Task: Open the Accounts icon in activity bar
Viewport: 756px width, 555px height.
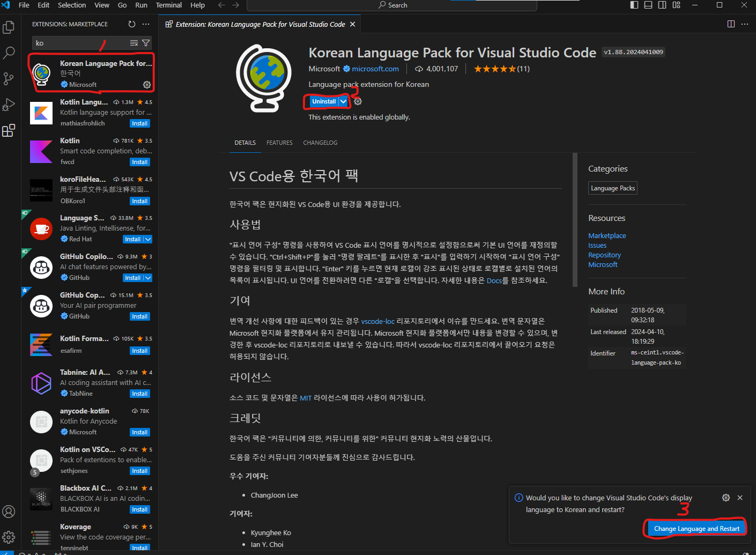Action: pyautogui.click(x=9, y=512)
